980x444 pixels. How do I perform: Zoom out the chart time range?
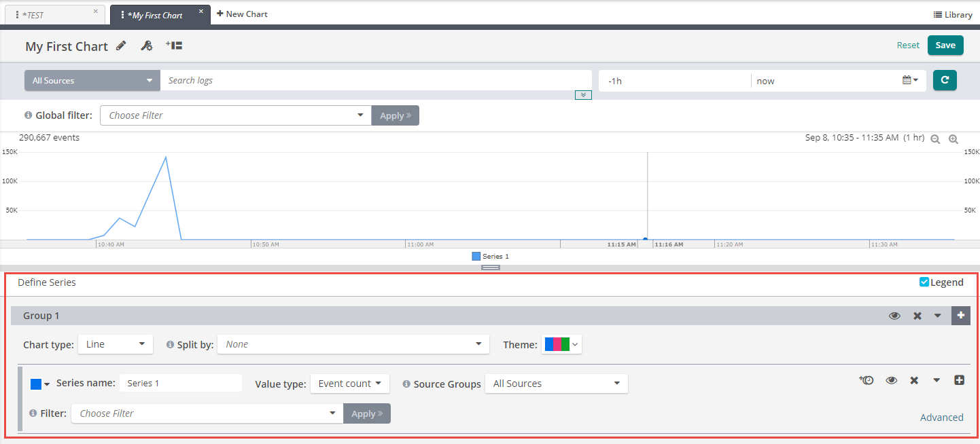935,139
